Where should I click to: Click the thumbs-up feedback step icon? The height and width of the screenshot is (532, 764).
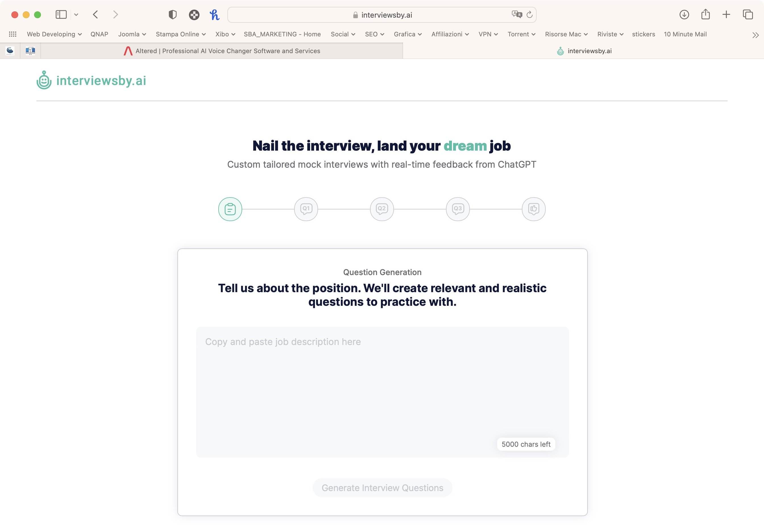coord(533,209)
